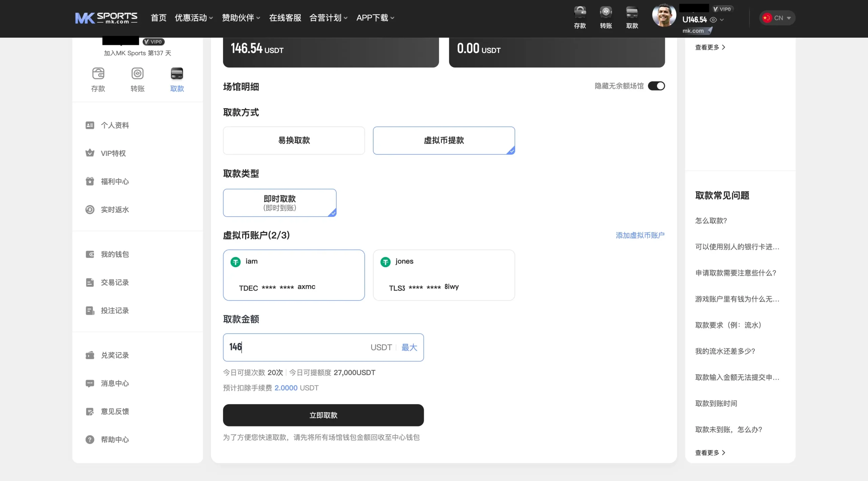Image resolution: width=868 pixels, height=481 pixels.
Task: Open sidebar deposit wallet icon
Action: tap(98, 74)
